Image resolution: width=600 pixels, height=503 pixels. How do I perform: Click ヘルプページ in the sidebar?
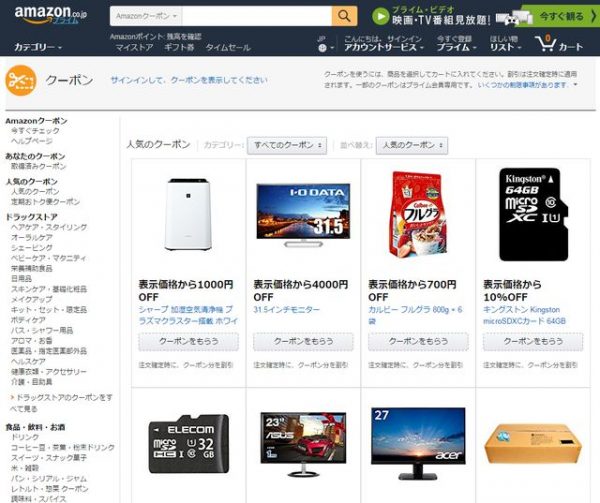click(x=32, y=141)
